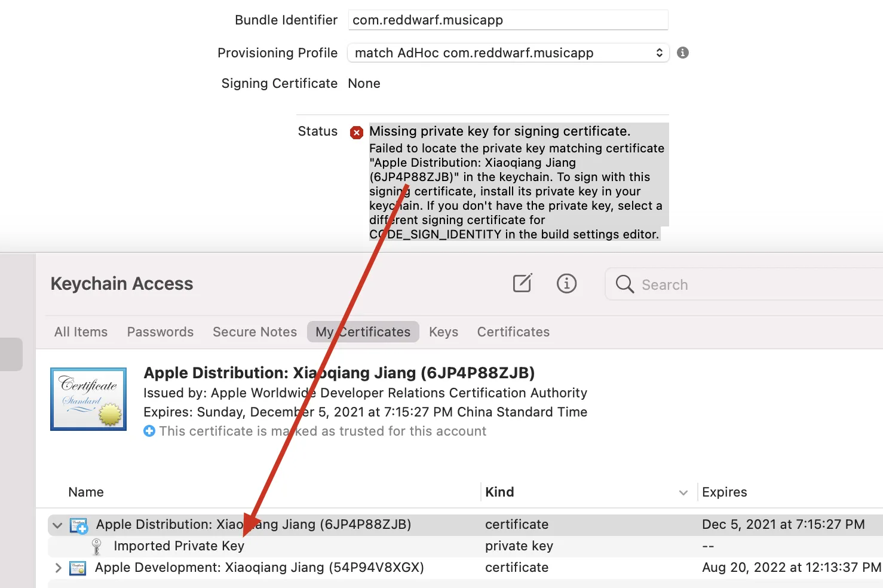This screenshot has height=588, width=883.
Task: Click the Apple Development certificate row icon
Action: pyautogui.click(x=78, y=568)
